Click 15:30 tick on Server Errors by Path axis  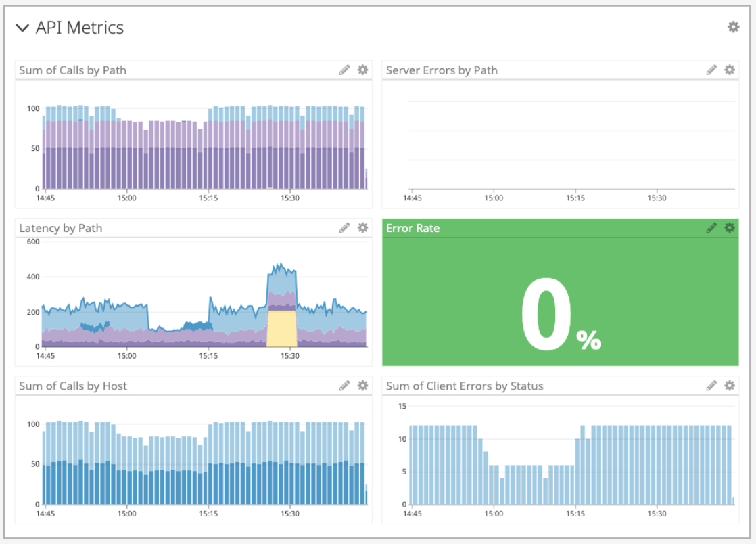pyautogui.click(x=657, y=198)
